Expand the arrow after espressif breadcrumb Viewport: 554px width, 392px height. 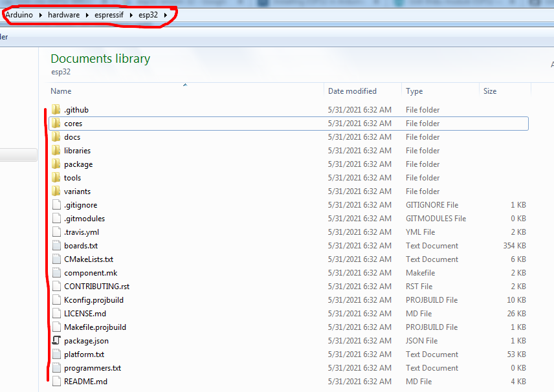coord(131,15)
